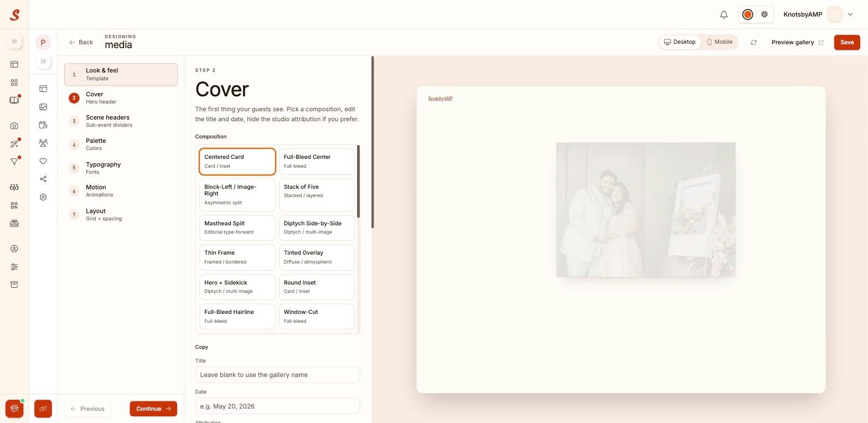Select step 7 Layout
Viewport: 868px width, 423px height.
(121, 215)
